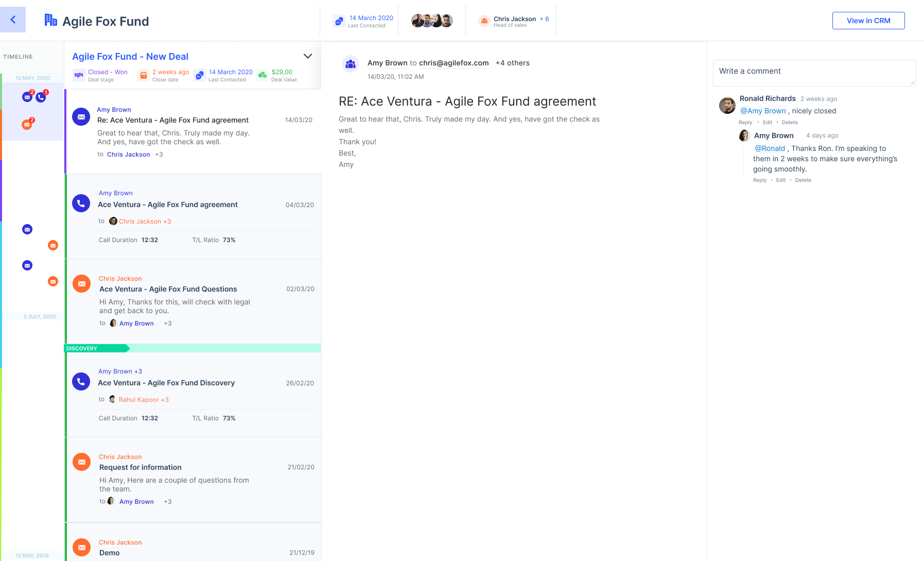
Task: Open the Ace Ventura - Agile Fox Fund Questions email
Action: tap(168, 289)
